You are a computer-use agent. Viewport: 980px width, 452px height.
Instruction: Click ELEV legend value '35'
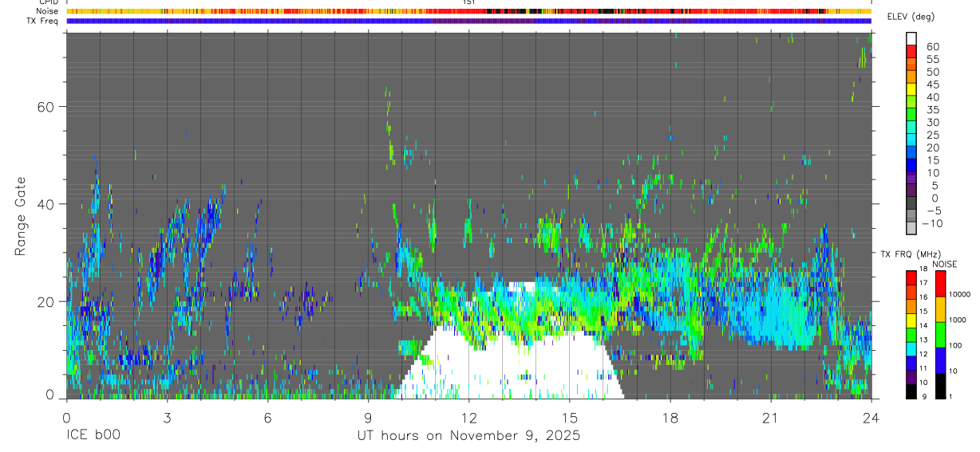tap(932, 110)
